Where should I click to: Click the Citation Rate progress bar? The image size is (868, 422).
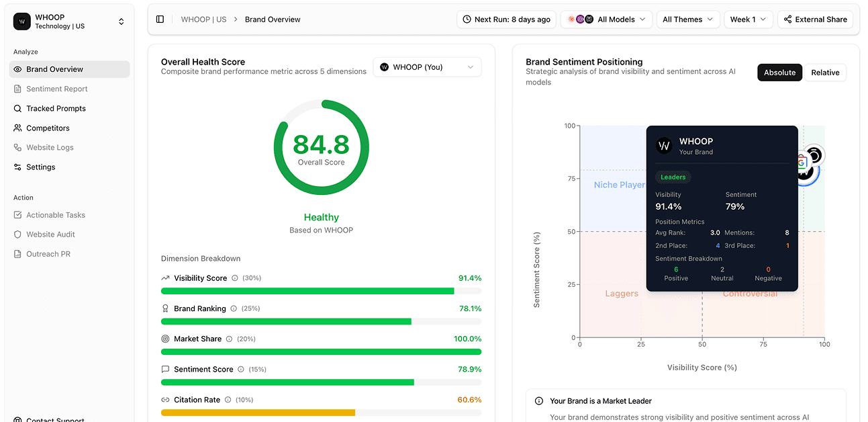(321, 412)
